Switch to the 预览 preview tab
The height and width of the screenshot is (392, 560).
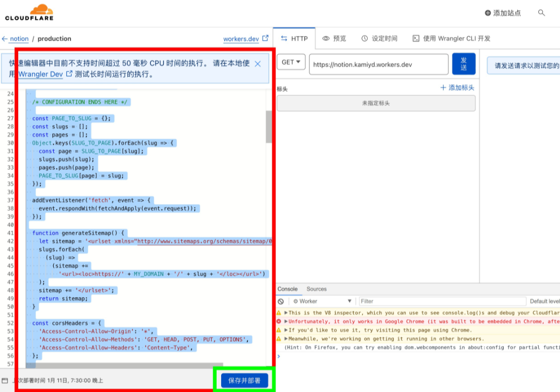[334, 39]
